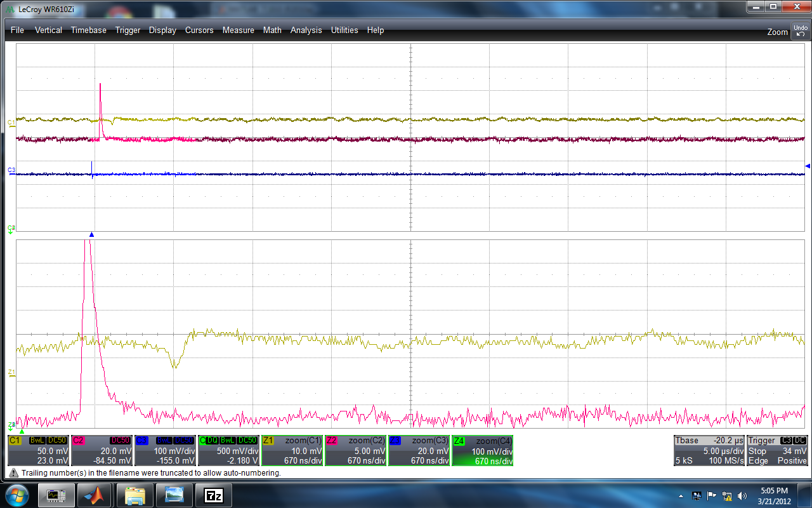Select the blue trigger time marker above lower grid

pyautogui.click(x=91, y=235)
